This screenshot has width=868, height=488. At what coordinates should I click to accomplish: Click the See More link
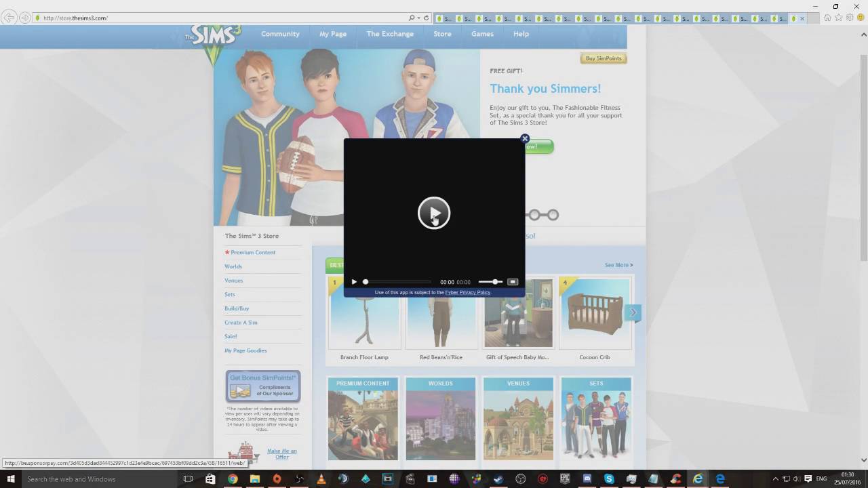click(x=618, y=265)
